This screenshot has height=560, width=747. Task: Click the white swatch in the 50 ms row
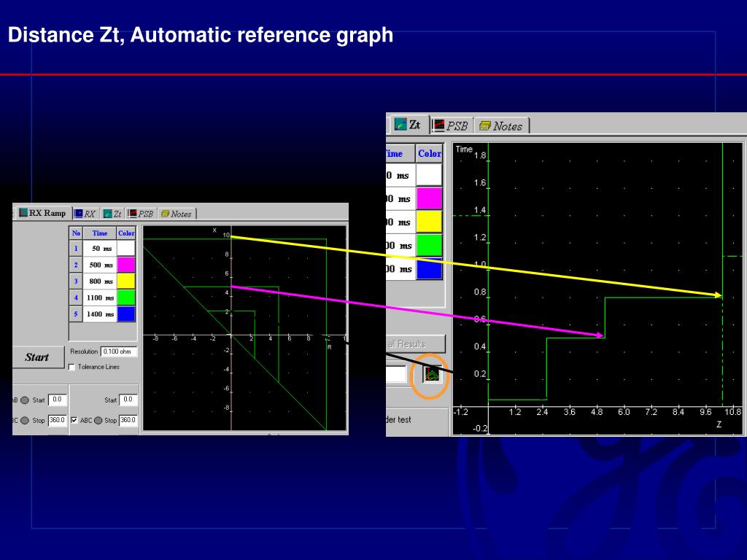click(126, 248)
